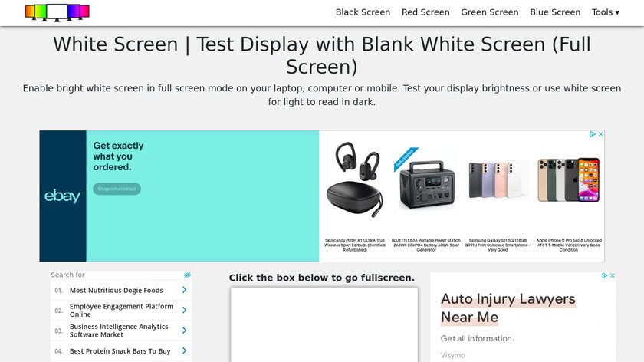Open Most Nutritious Dogie Foods link
Image resolution: width=644 pixels, height=362 pixels.
[117, 291]
